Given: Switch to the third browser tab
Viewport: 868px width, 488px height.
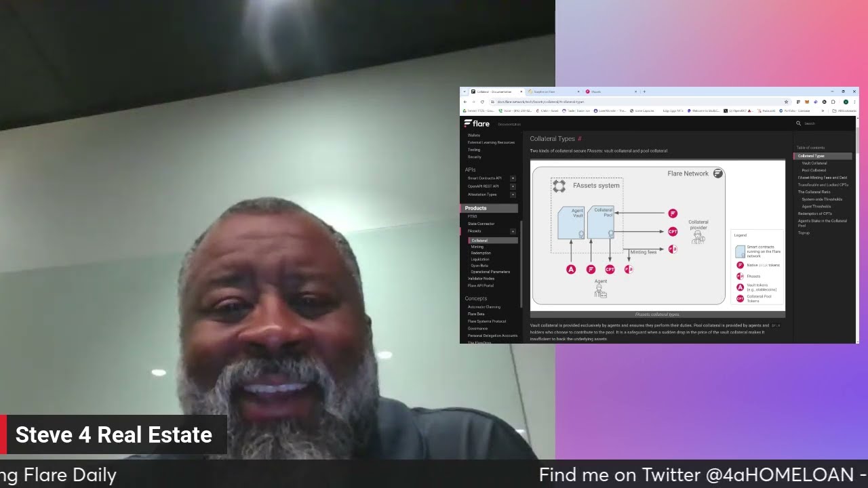Looking at the screenshot, I should click(610, 91).
